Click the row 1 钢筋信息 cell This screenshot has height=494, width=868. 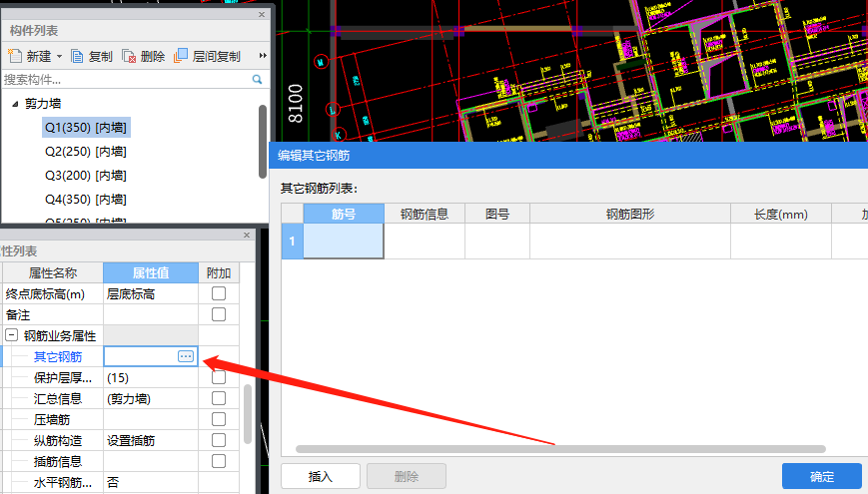[425, 242]
